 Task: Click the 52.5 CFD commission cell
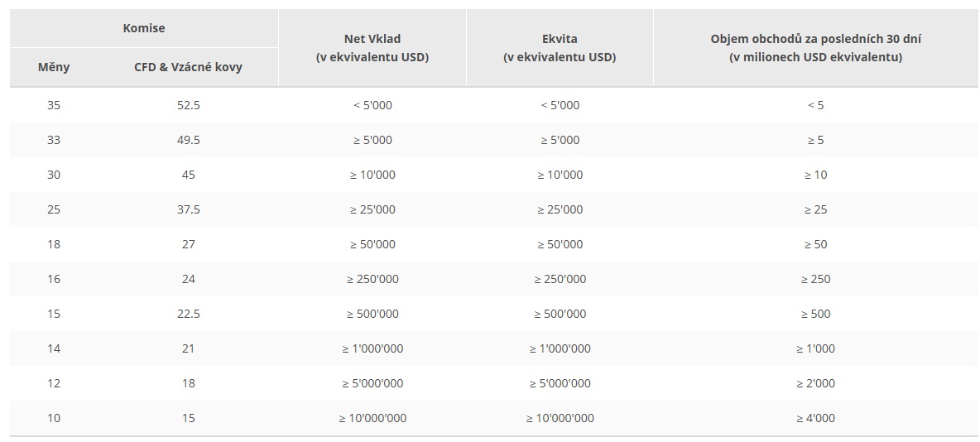188,105
